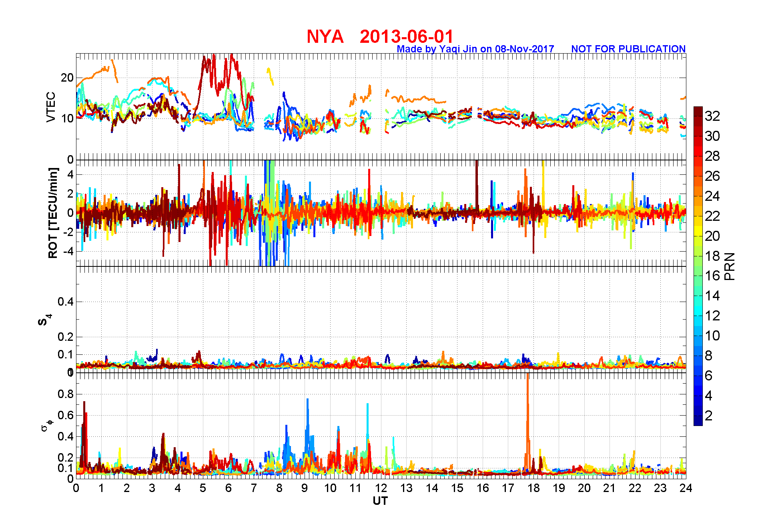Click the PRN colorbar at value 2

pyautogui.click(x=698, y=416)
